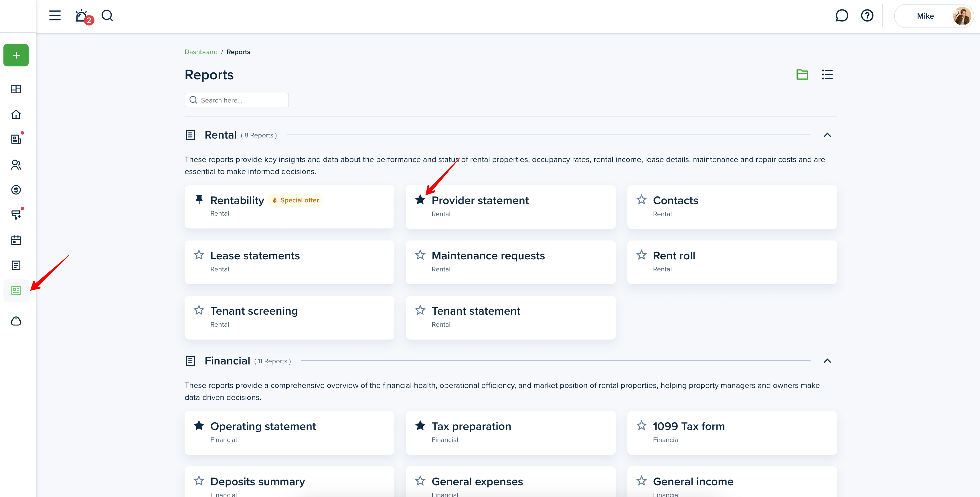Open the documents page icon in sidebar
The width and height of the screenshot is (980, 497).
pyautogui.click(x=16, y=265)
